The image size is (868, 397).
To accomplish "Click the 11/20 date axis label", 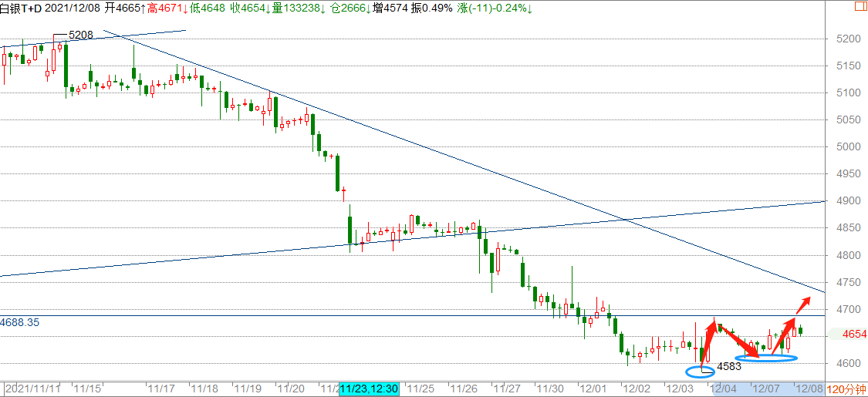I will 290,389.
